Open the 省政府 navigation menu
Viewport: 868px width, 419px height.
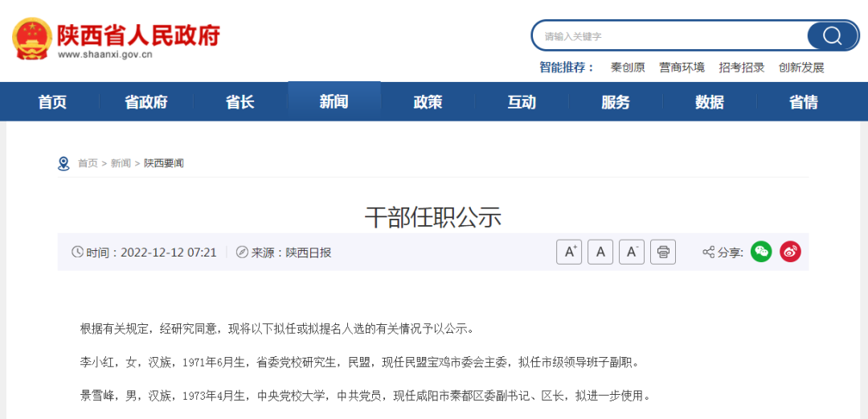click(146, 102)
